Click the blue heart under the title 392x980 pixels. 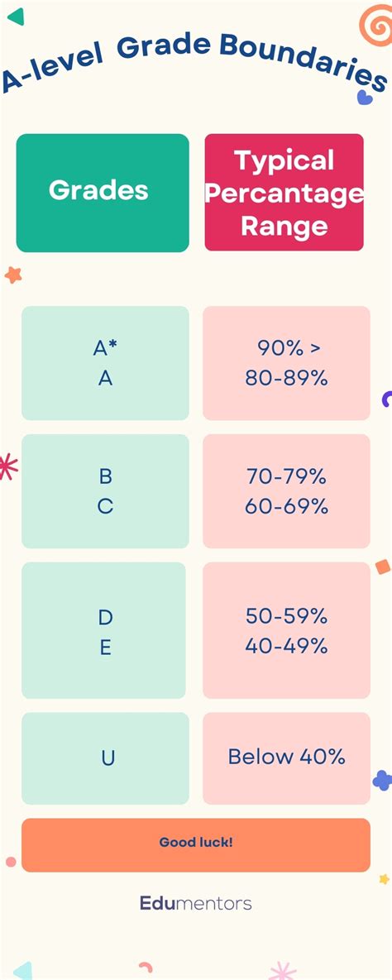point(365,97)
